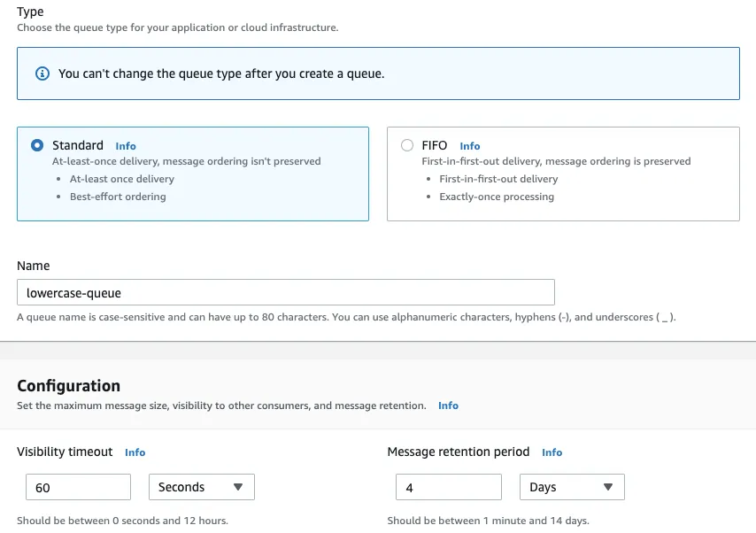Select the Standard queue type radio button

37,145
